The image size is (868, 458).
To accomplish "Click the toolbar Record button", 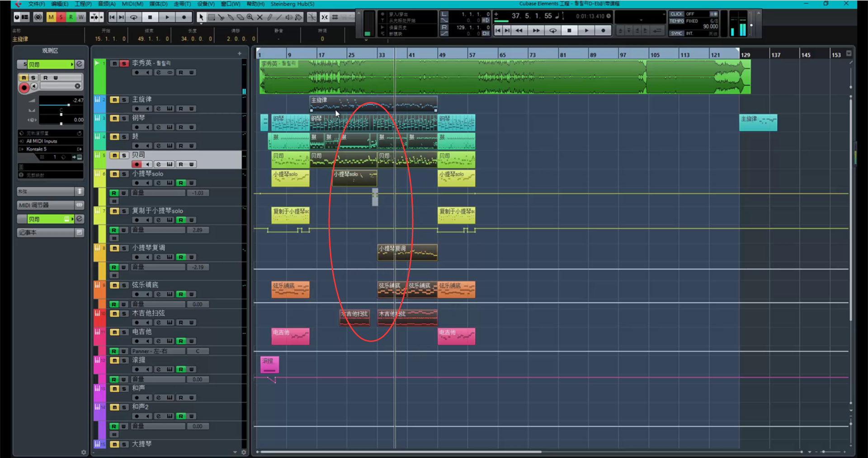I will [184, 17].
